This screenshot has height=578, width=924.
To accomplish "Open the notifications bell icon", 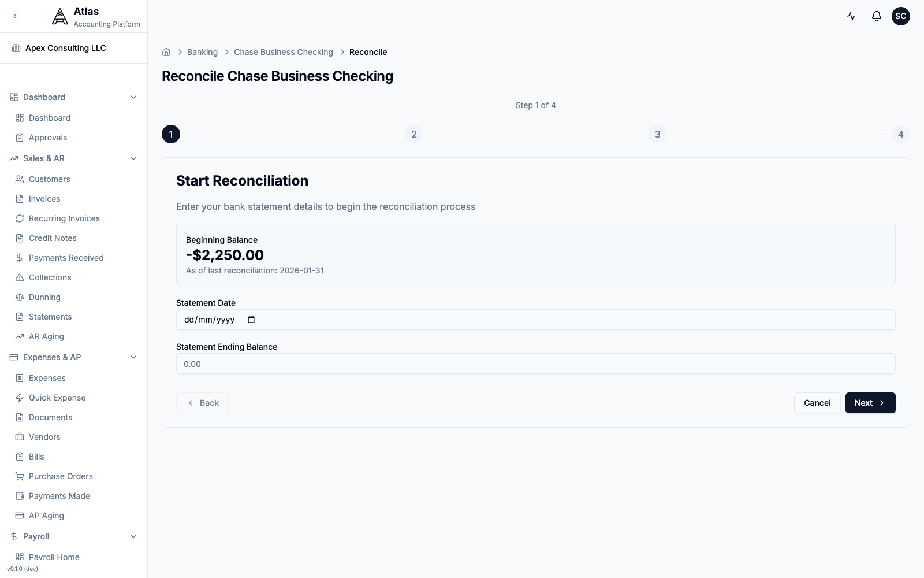I will pos(876,16).
